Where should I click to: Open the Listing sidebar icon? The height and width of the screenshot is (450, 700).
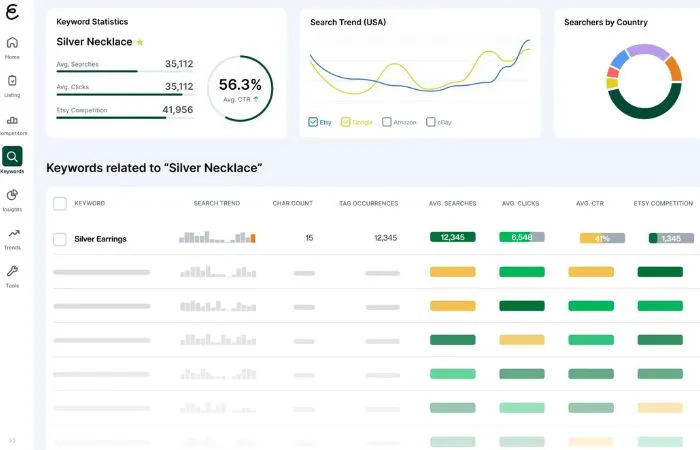12,80
